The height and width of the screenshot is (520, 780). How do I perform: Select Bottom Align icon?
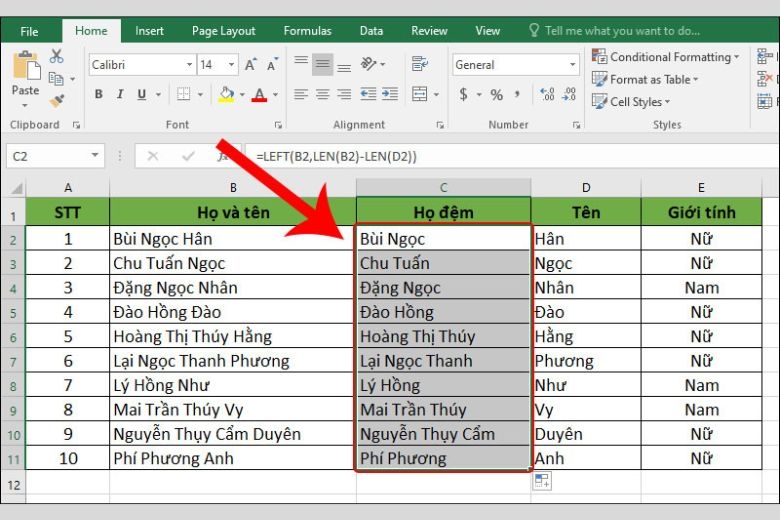click(344, 65)
